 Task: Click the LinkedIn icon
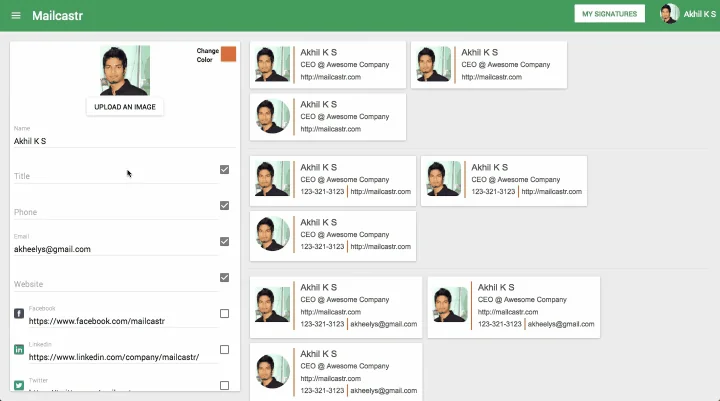tap(19, 350)
